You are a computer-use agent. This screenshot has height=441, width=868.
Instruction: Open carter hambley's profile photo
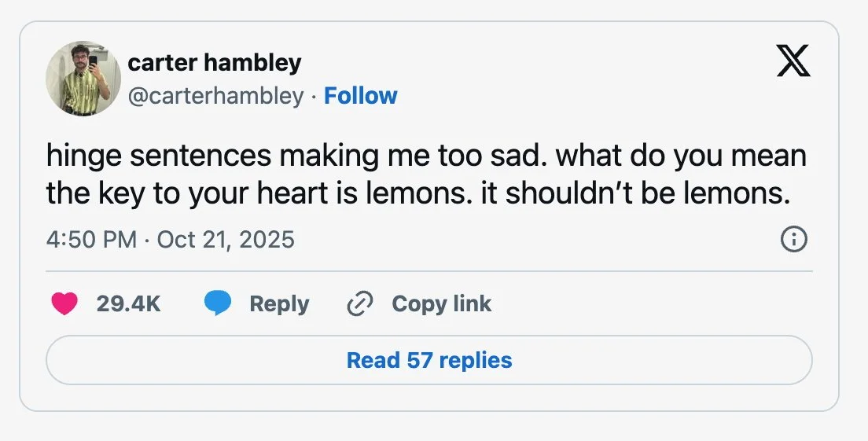point(83,79)
